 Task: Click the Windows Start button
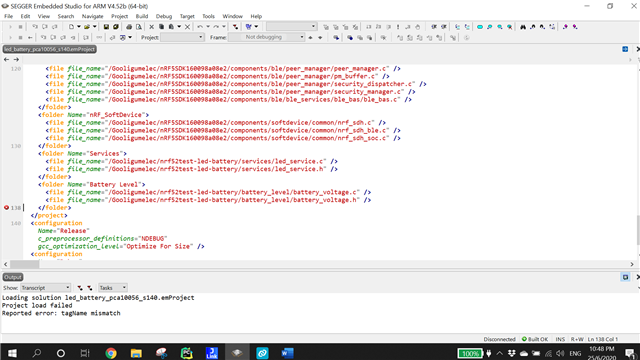click(x=12, y=353)
